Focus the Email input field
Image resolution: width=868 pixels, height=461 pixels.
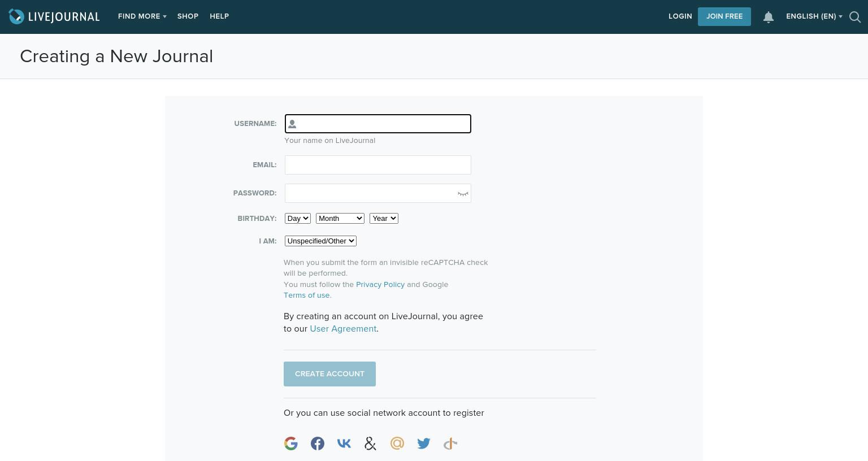click(x=378, y=165)
